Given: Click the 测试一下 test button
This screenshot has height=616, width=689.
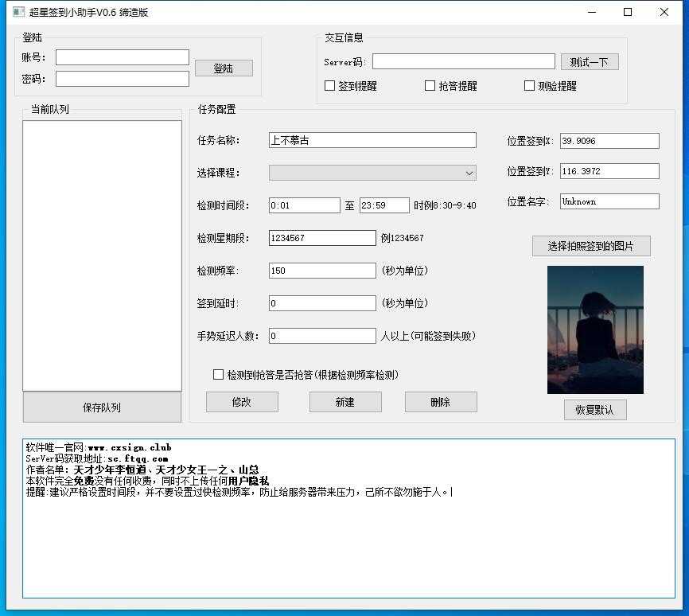Looking at the screenshot, I should point(590,61).
